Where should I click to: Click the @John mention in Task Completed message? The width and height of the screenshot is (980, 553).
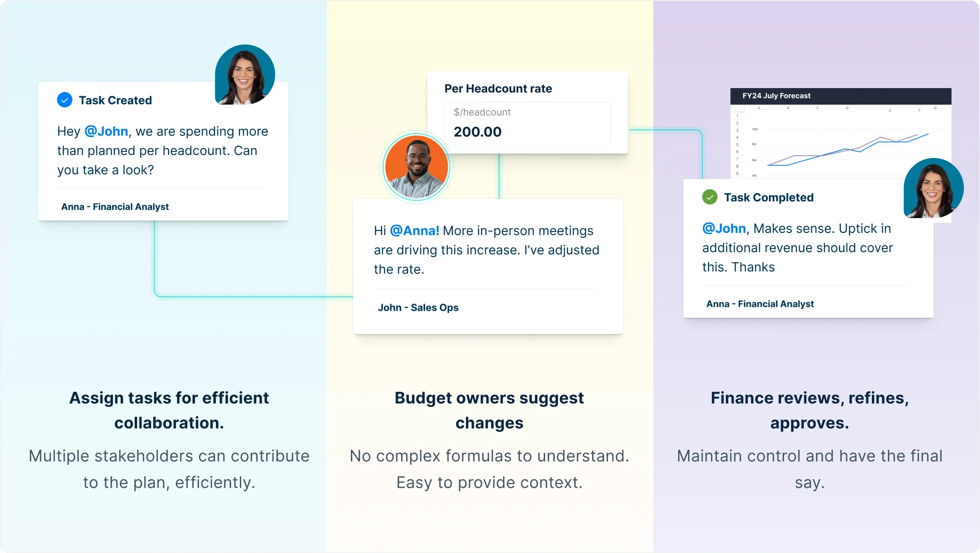pyautogui.click(x=724, y=228)
